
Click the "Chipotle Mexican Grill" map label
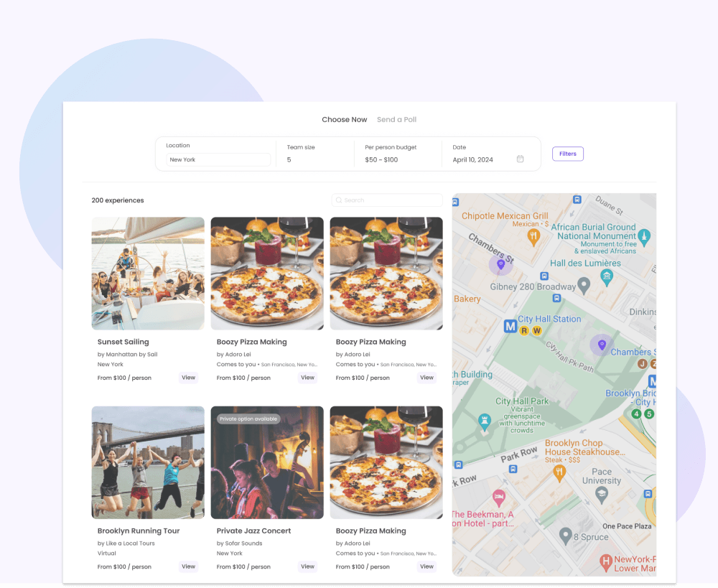point(505,216)
